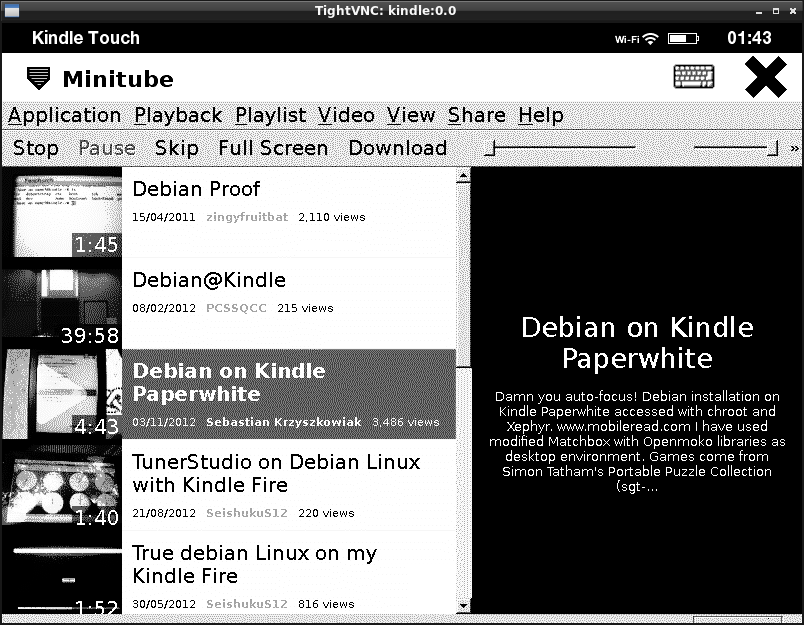This screenshot has height=625, width=804.
Task: Play True debian Linux on my Kindle Fire
Action: (255, 564)
